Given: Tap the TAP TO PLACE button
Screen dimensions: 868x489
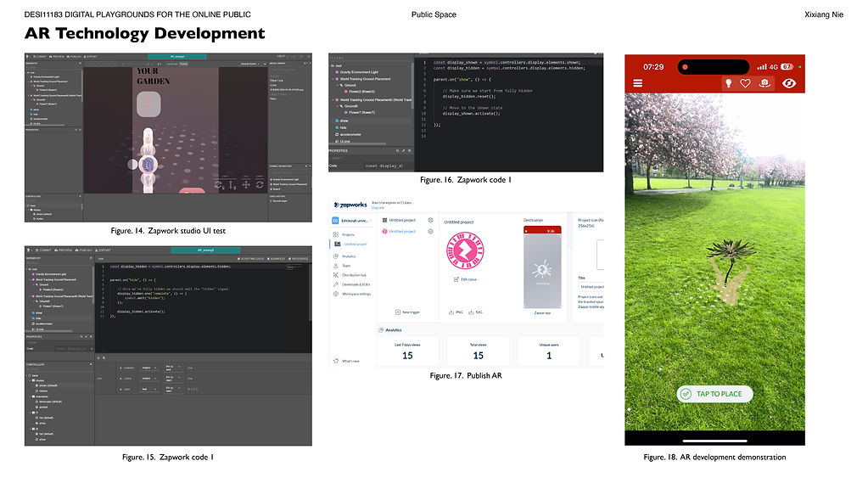Looking at the screenshot, I should point(714,394).
